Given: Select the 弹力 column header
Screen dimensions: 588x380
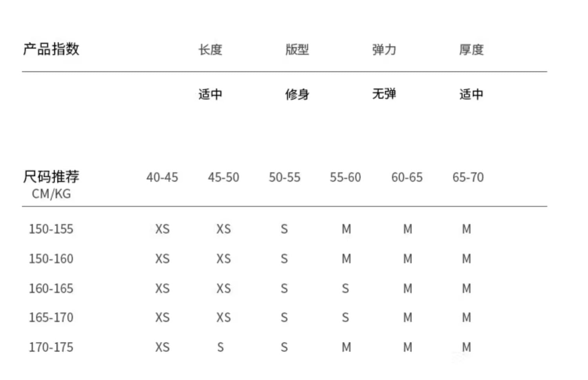Looking at the screenshot, I should point(384,50).
